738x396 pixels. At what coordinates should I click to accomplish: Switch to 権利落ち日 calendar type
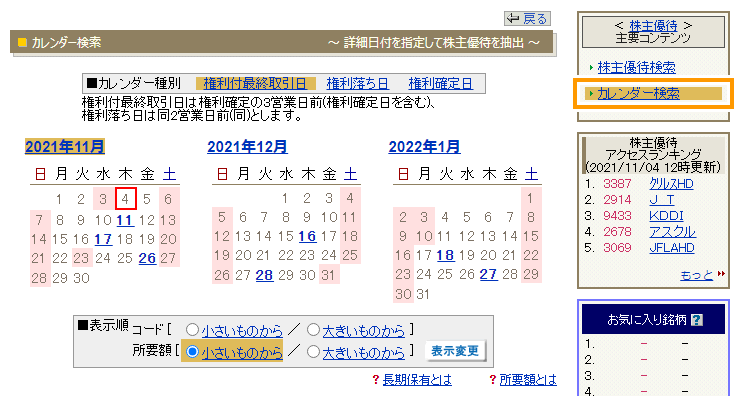(358, 84)
